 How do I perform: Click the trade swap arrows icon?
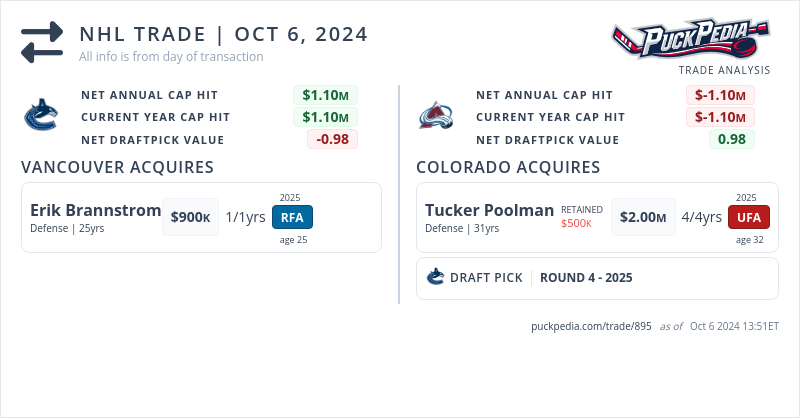[42, 42]
